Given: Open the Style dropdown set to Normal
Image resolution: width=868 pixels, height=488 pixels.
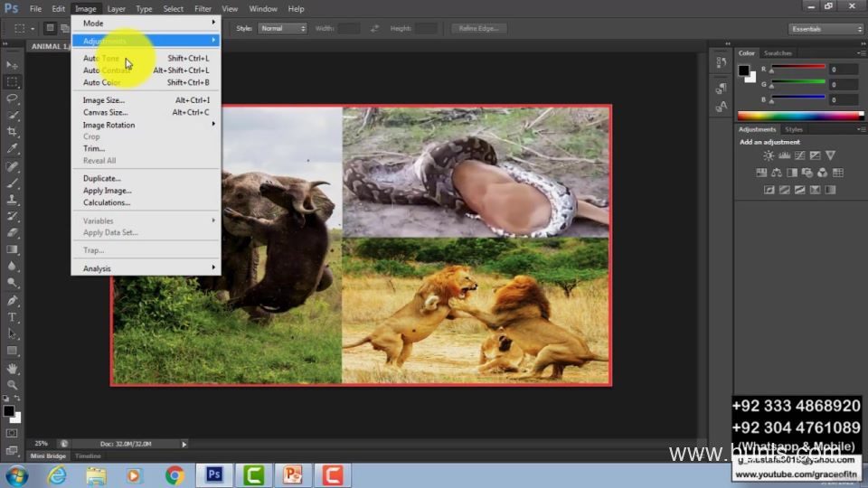Looking at the screenshot, I should point(282,28).
